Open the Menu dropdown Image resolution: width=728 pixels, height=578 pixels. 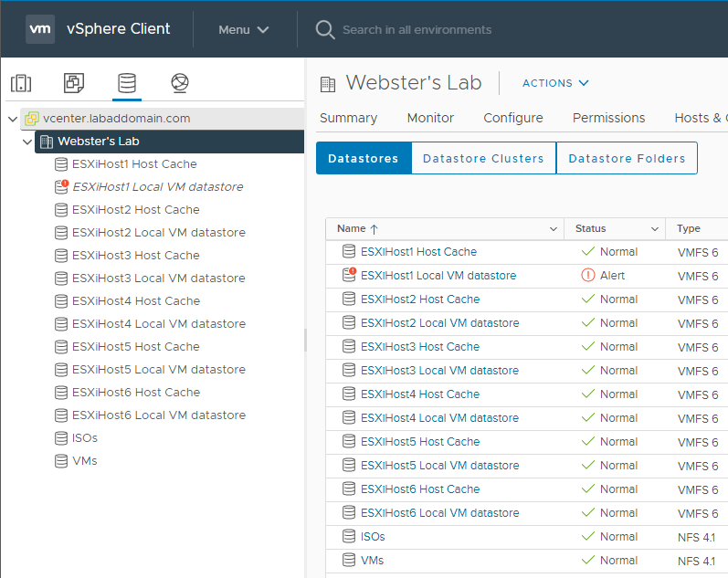[x=243, y=29]
